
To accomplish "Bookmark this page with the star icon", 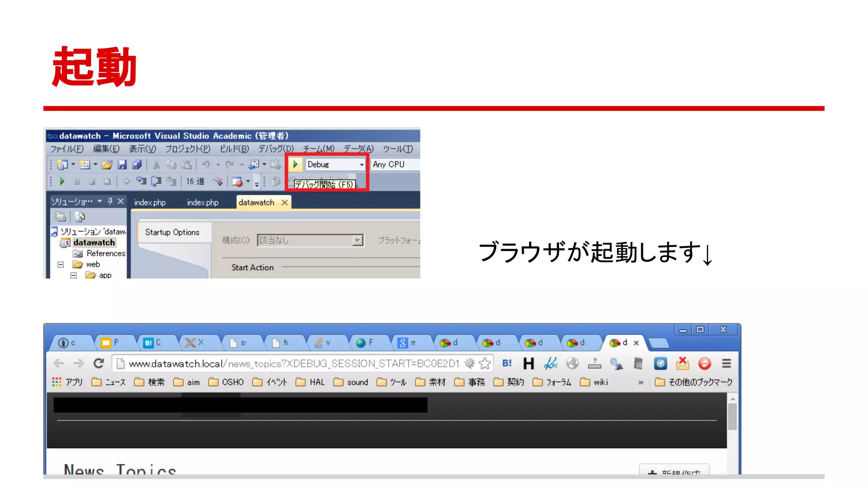I will tap(485, 363).
